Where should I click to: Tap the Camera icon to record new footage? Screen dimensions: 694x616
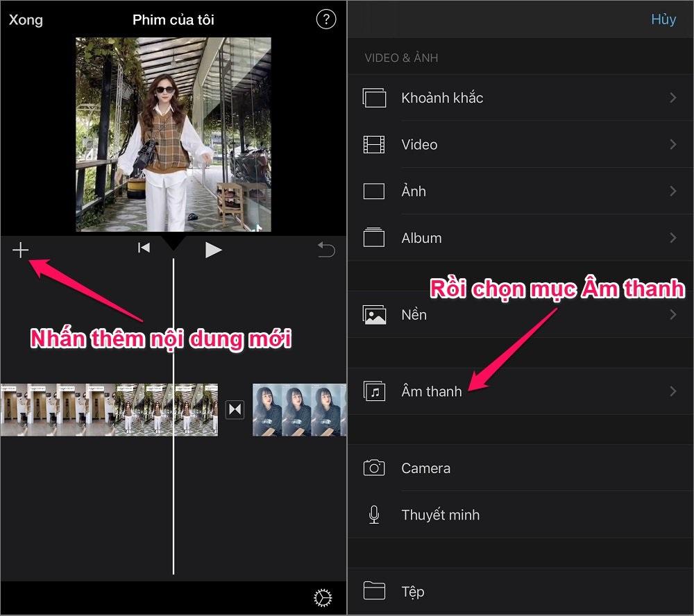pos(374,468)
